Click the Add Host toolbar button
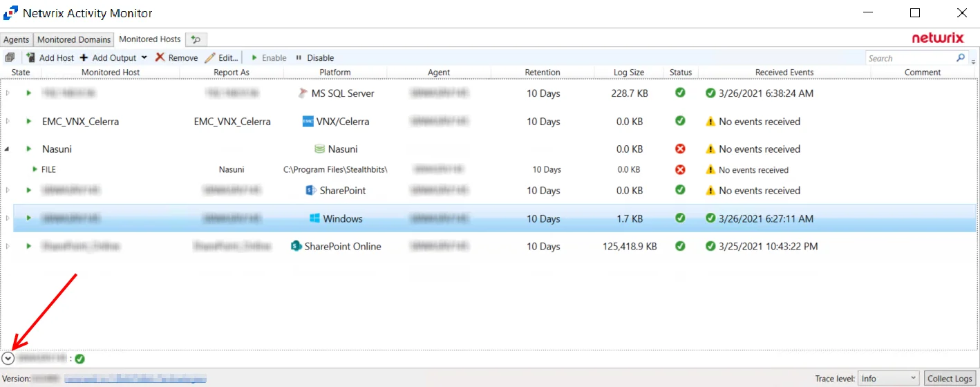Viewport: 980px width, 387px height. click(x=50, y=58)
